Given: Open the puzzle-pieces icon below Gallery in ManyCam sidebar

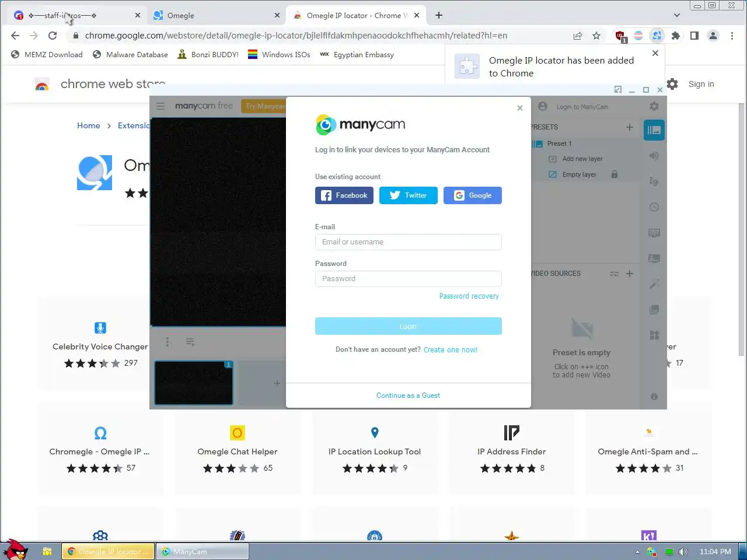Looking at the screenshot, I should tap(654, 335).
